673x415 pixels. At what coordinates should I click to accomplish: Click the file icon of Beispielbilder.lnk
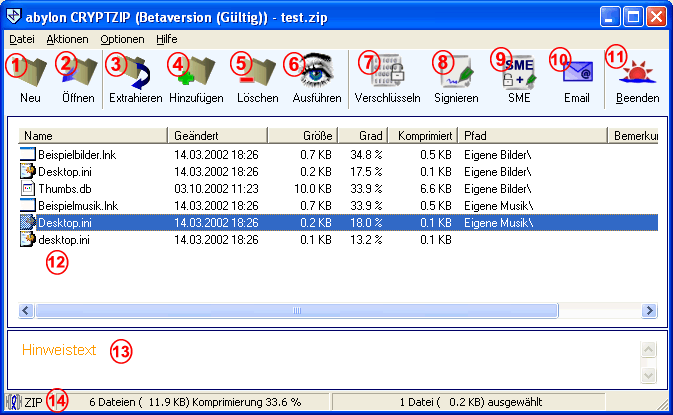(x=27, y=154)
